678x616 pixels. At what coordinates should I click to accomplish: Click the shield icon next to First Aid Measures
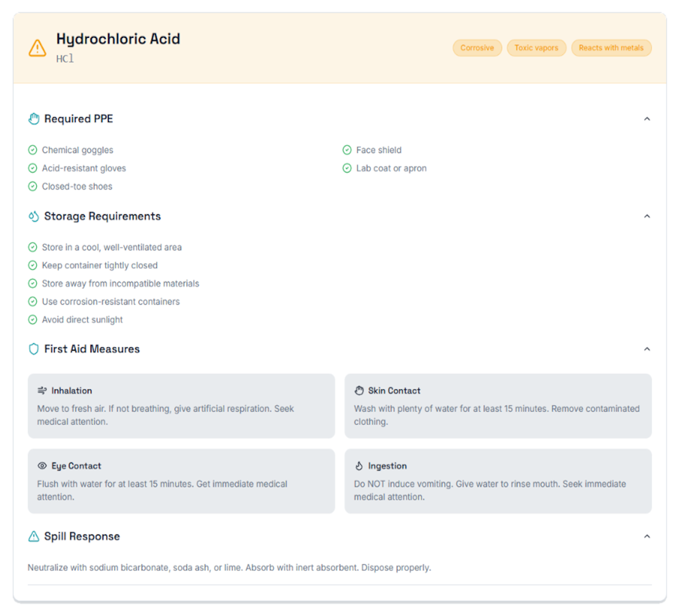coord(34,349)
